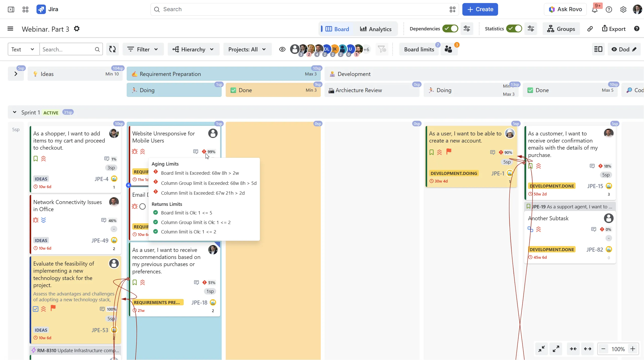Click the comment icon on JPE-4 card

107,159
